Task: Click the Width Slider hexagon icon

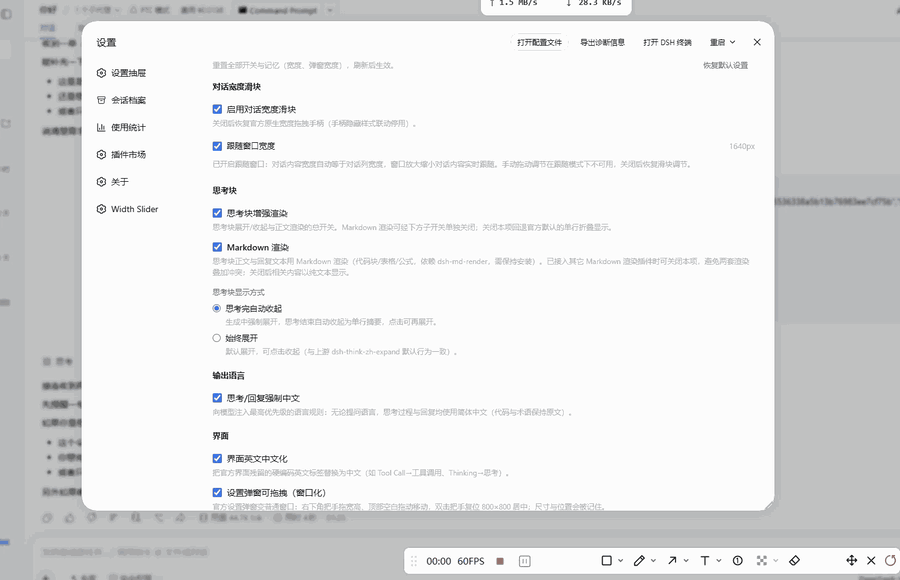Action: coord(101,209)
